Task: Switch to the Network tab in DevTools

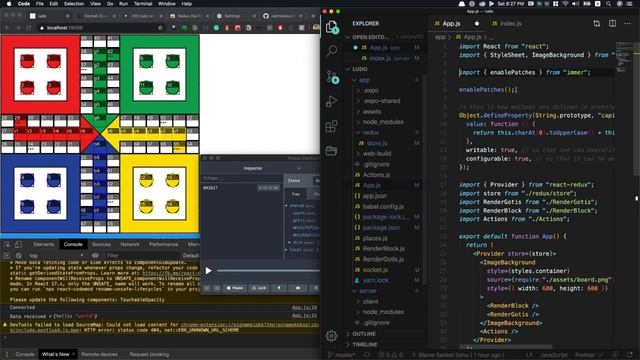Action: point(130,244)
